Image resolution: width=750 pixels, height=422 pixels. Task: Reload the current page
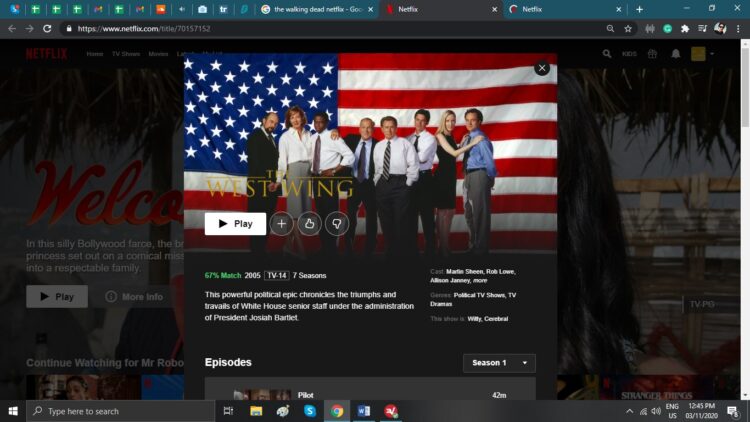point(47,29)
